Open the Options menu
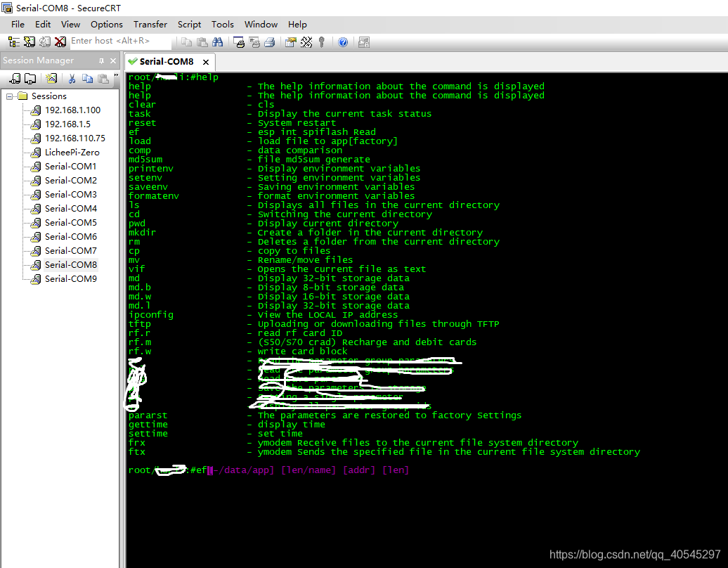 click(x=106, y=25)
